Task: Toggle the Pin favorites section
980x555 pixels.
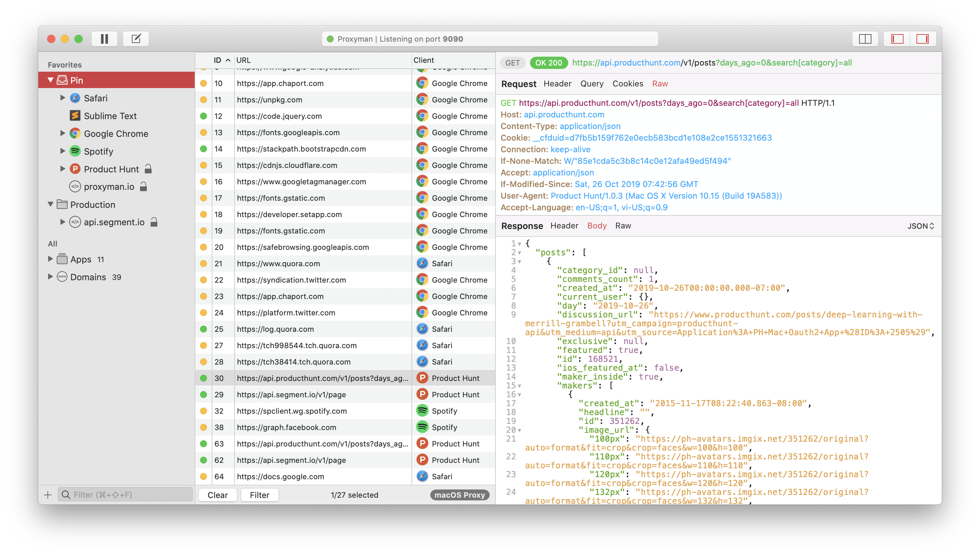Action: point(53,80)
